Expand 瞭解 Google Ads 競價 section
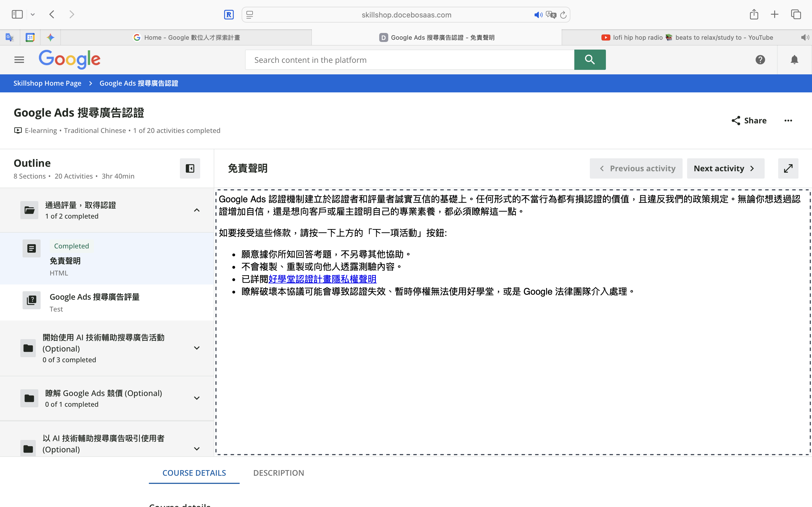 (x=197, y=398)
